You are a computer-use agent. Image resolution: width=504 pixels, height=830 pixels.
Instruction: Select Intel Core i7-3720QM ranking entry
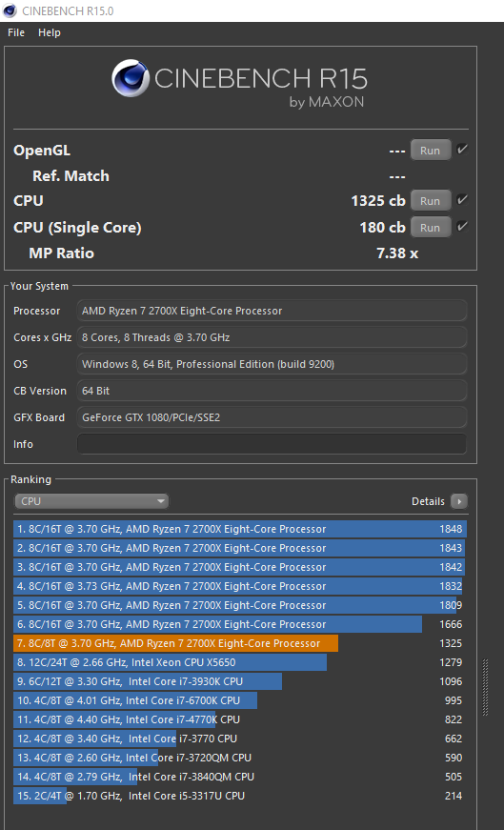pos(240,758)
